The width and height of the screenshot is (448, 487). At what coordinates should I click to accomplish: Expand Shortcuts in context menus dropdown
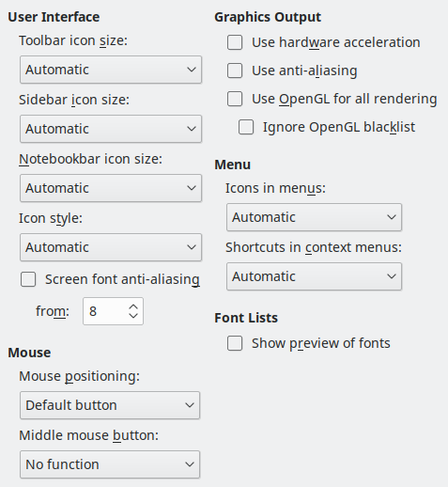pos(314,276)
